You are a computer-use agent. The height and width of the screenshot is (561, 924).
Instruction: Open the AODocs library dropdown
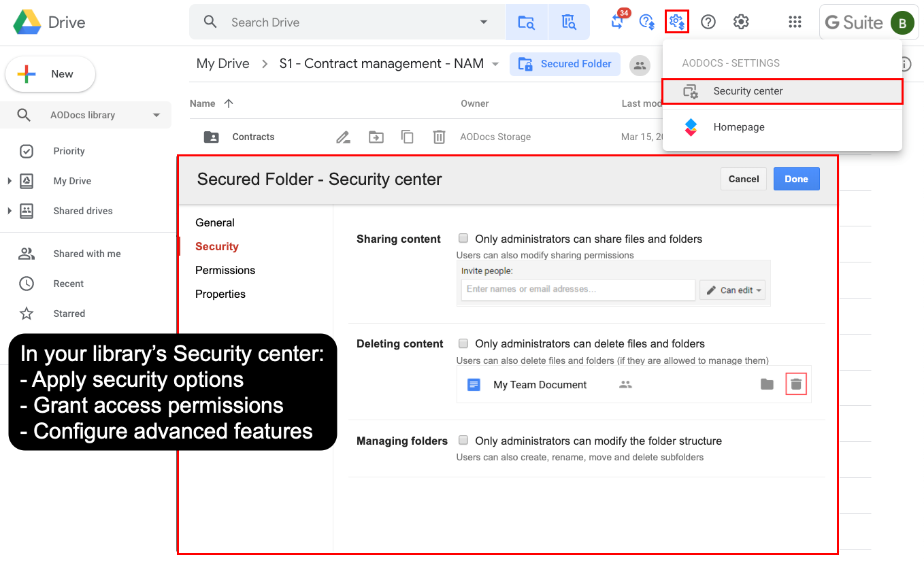point(156,115)
